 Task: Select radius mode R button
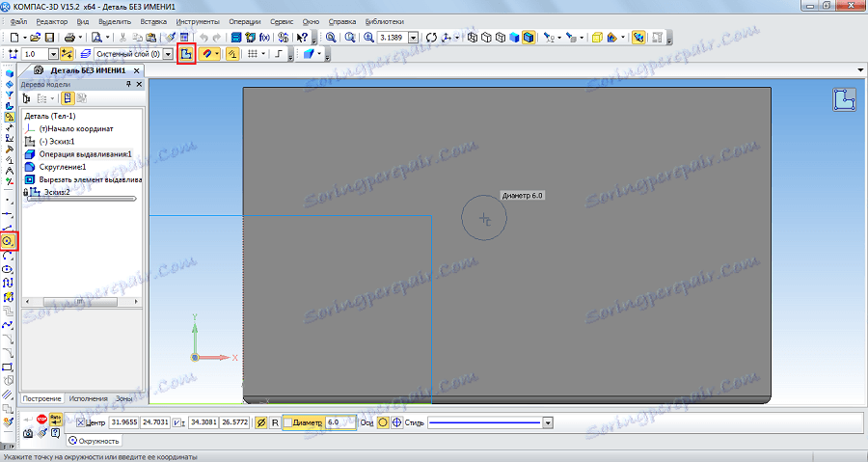click(275, 422)
